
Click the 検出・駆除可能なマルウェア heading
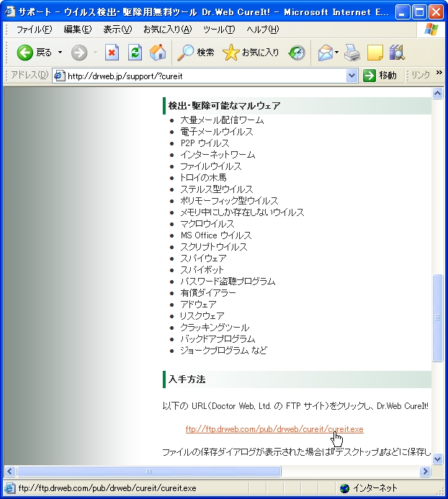click(x=224, y=106)
